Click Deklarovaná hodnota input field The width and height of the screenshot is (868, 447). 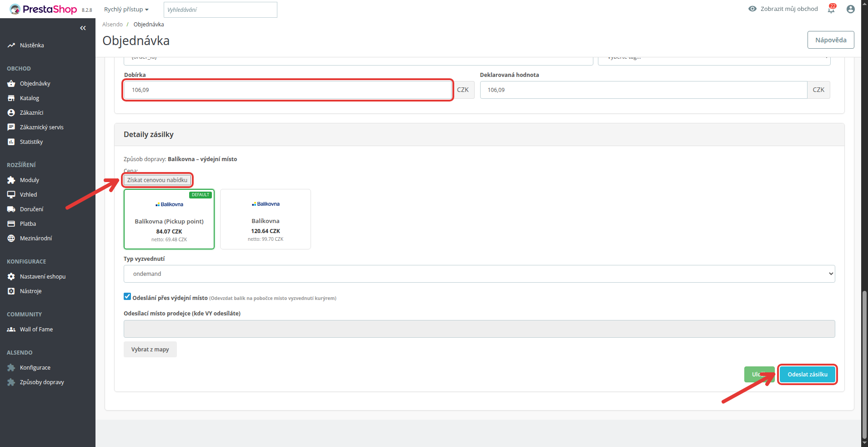[x=643, y=90]
